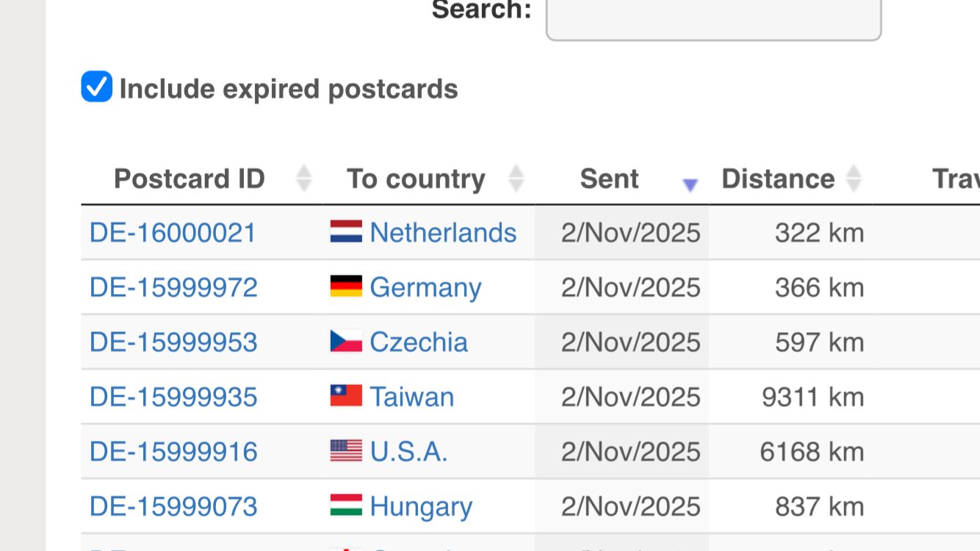Image resolution: width=980 pixels, height=551 pixels.
Task: Click the U.S.A. flag icon
Action: pyautogui.click(x=346, y=451)
